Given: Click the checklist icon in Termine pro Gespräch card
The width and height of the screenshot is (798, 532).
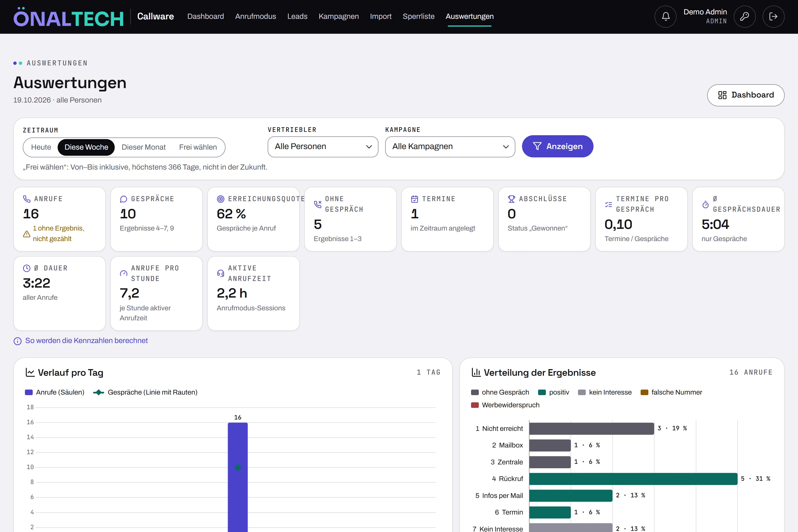Looking at the screenshot, I should point(609,204).
